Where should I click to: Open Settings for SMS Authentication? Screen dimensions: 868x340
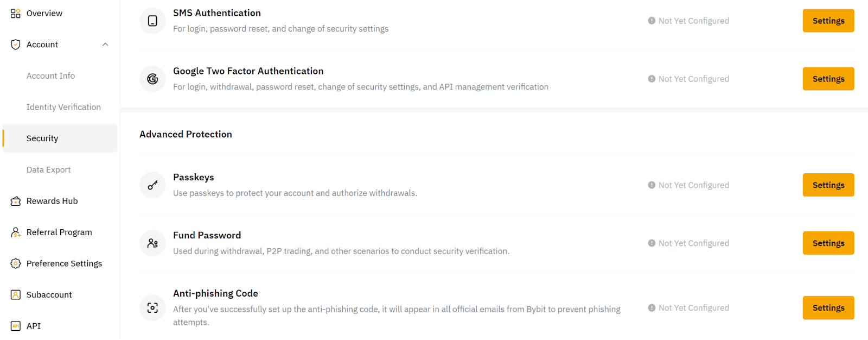(x=828, y=20)
